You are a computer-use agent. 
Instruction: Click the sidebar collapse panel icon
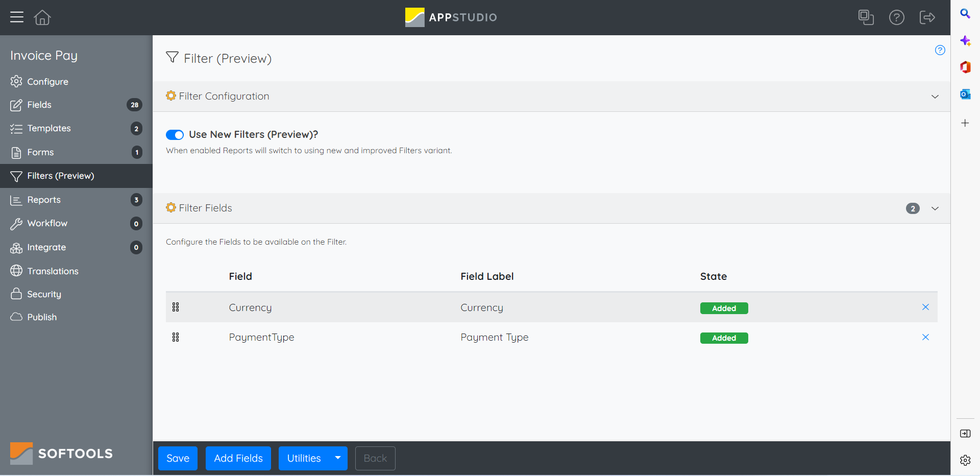tap(965, 434)
